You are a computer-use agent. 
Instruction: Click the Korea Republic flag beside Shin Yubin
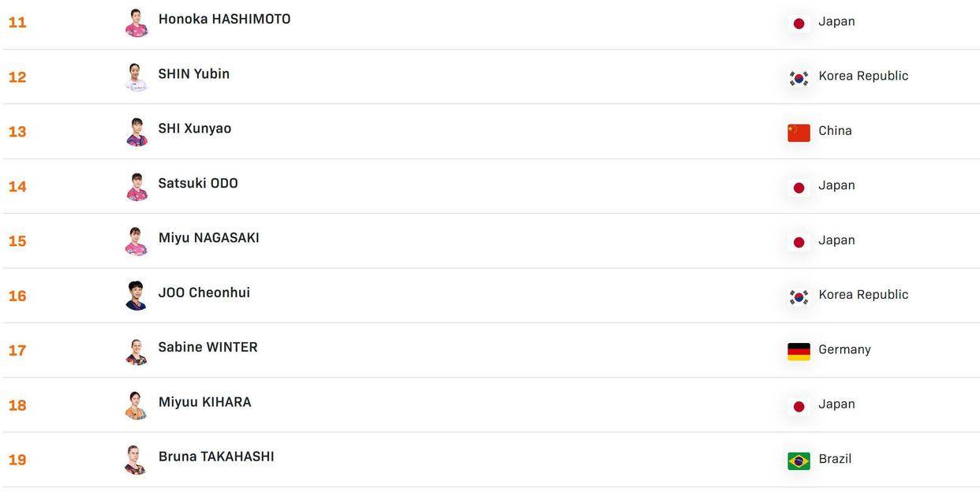pyautogui.click(x=799, y=78)
